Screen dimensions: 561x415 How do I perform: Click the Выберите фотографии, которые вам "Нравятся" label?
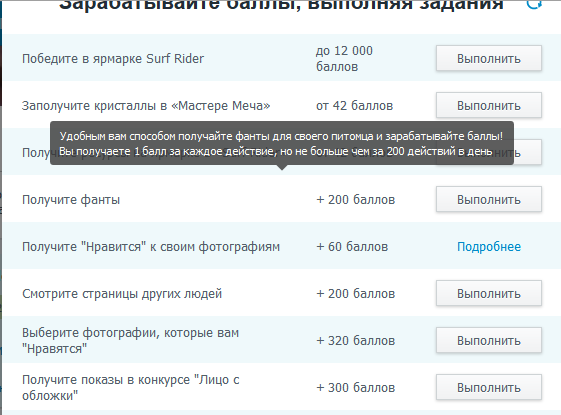[x=130, y=340]
